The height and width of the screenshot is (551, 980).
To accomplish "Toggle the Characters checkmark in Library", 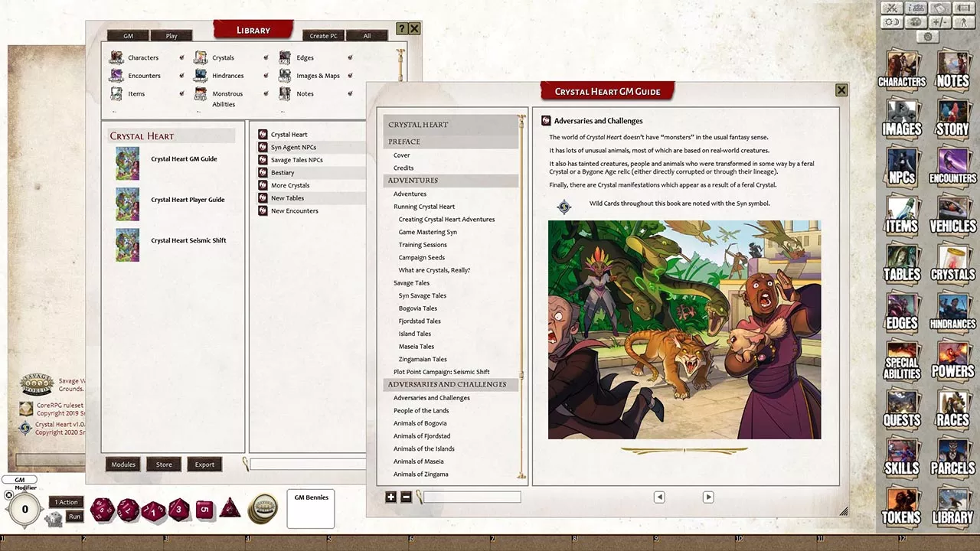I will [x=181, y=57].
